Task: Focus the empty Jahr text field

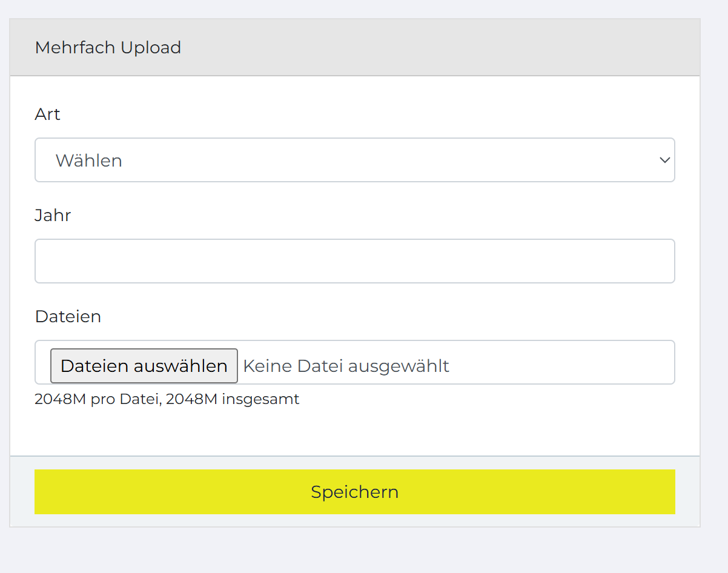Action: [354, 261]
